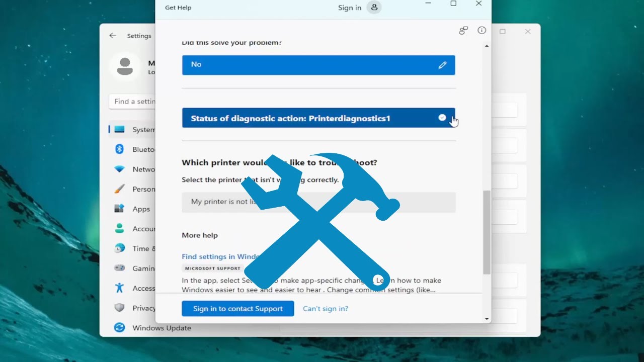Open System via its monitor icon
The width and height of the screenshot is (644, 362).
[x=119, y=129]
